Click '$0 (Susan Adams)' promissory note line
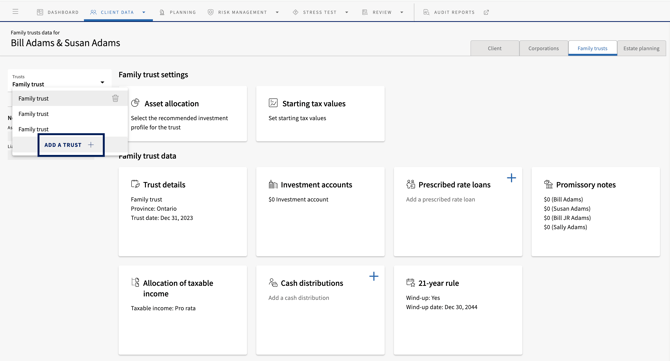This screenshot has width=670, height=361. 567,208
